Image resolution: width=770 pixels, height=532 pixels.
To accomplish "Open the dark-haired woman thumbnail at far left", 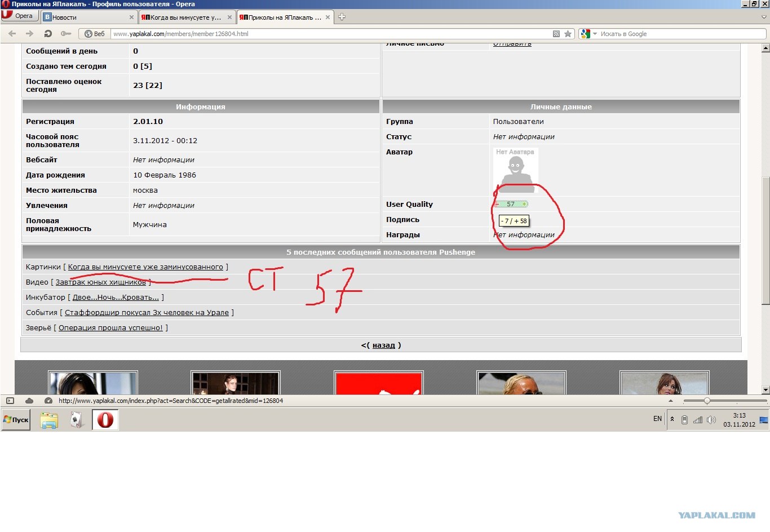I will point(93,383).
